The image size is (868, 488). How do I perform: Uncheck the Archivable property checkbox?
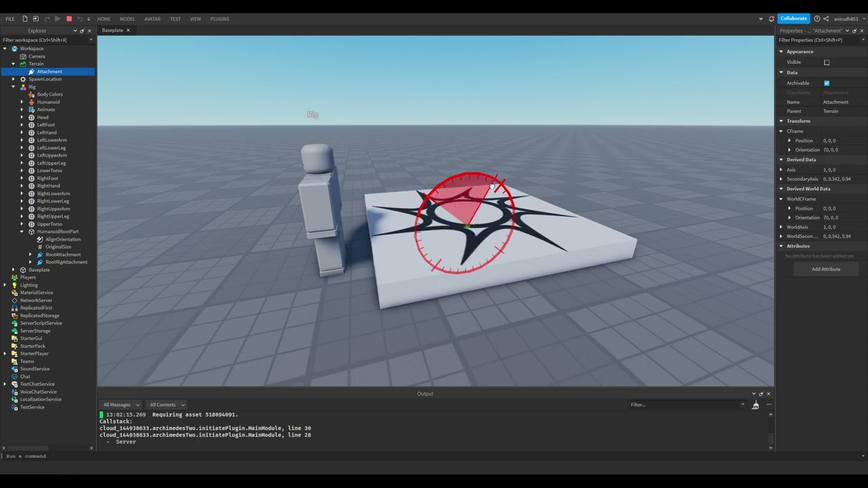(826, 83)
